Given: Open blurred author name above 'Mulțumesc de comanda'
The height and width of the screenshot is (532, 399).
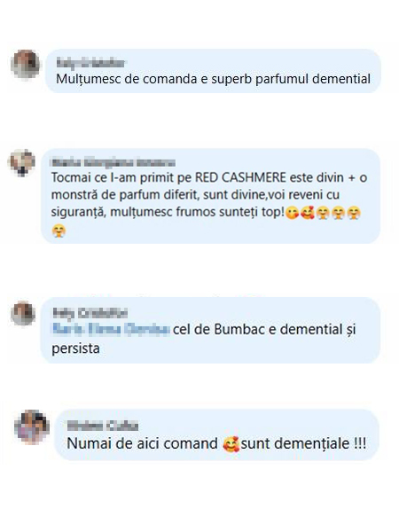Looking at the screenshot, I should pyautogui.click(x=90, y=63).
